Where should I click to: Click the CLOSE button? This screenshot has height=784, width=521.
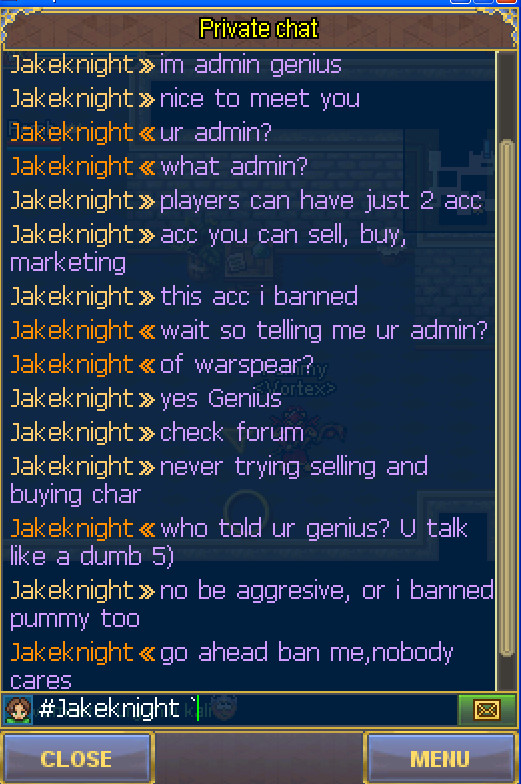click(x=76, y=758)
